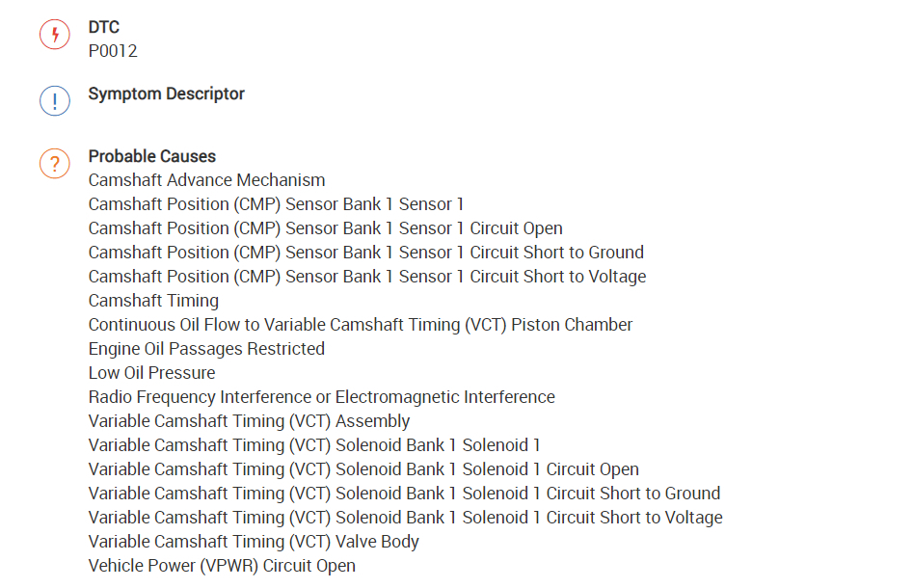This screenshot has height=588, width=913.
Task: Click Variable Camshaft Timing (VCT) Assembly
Action: [249, 421]
